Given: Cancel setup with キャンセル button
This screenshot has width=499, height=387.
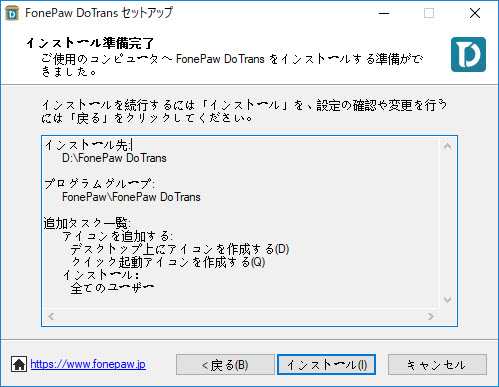Looking at the screenshot, I should click(x=437, y=365).
